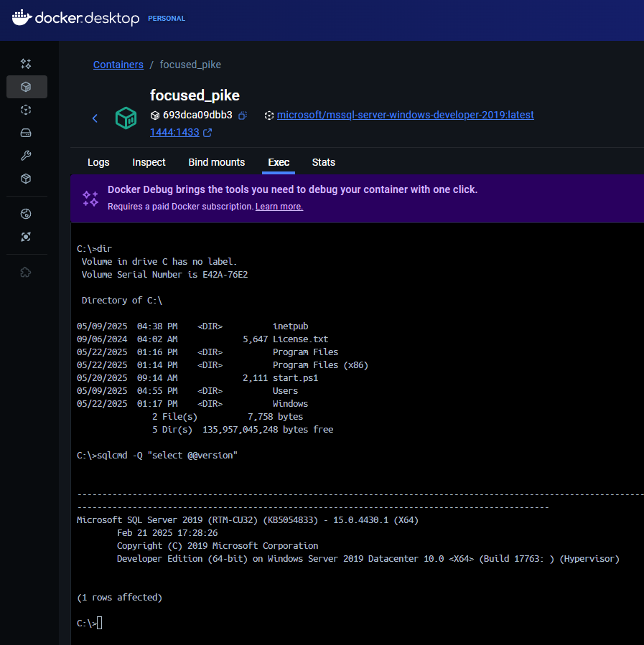Open Gordon AI sparkle icon in sidebar
This screenshot has height=645, width=644.
click(x=26, y=64)
